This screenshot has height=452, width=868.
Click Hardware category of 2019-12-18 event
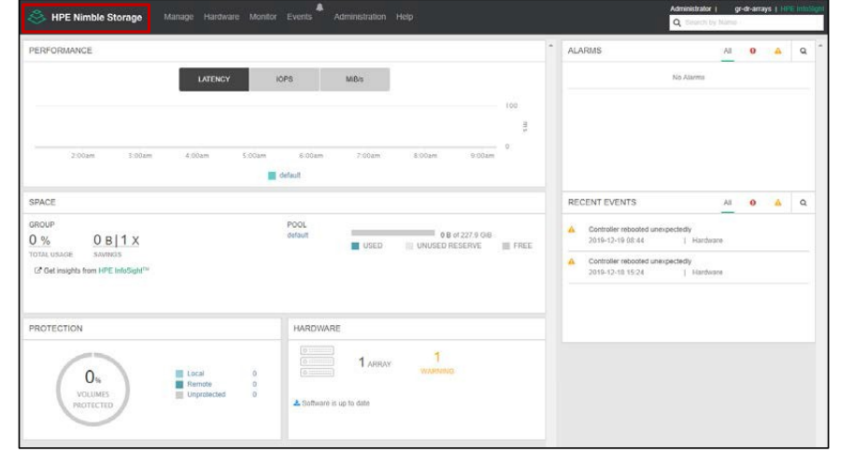point(707,272)
